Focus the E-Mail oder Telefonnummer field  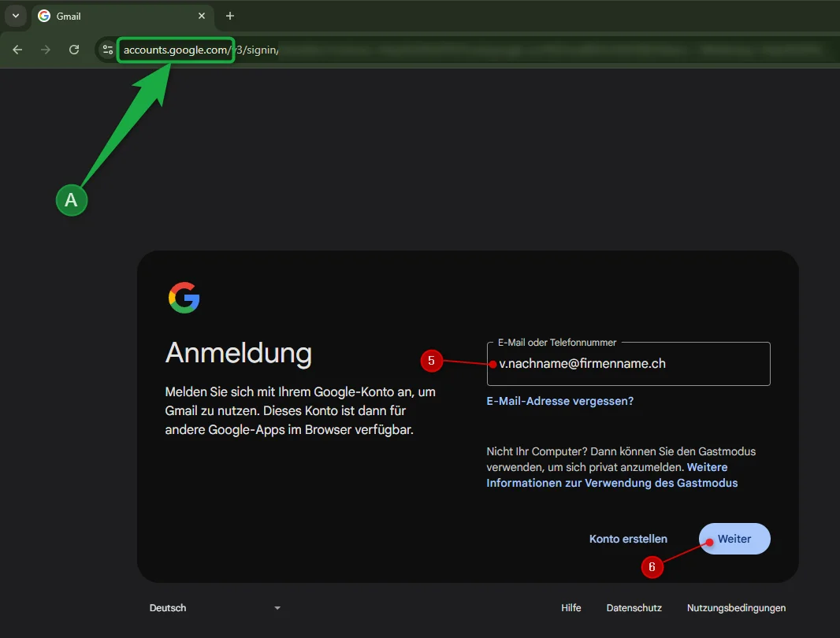coord(628,364)
